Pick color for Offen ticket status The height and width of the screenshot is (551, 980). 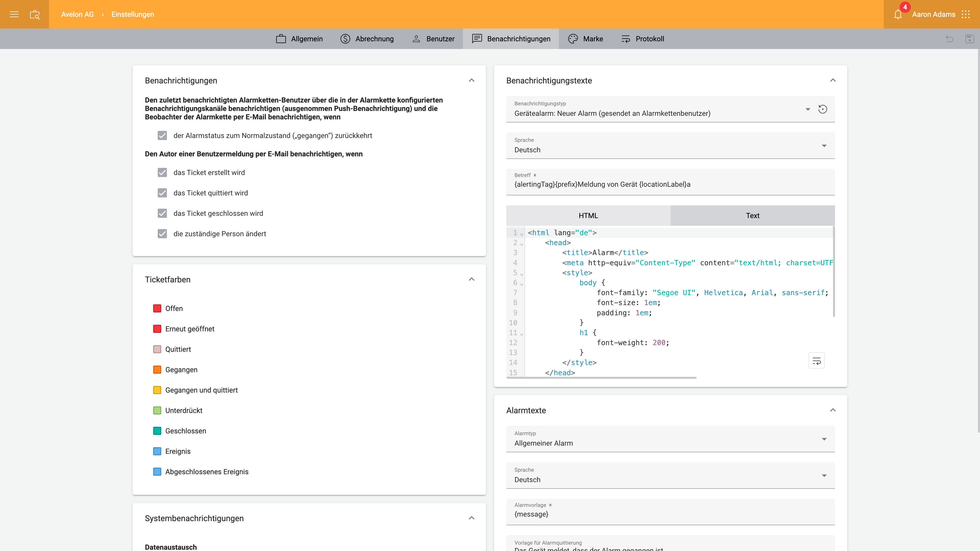click(157, 308)
